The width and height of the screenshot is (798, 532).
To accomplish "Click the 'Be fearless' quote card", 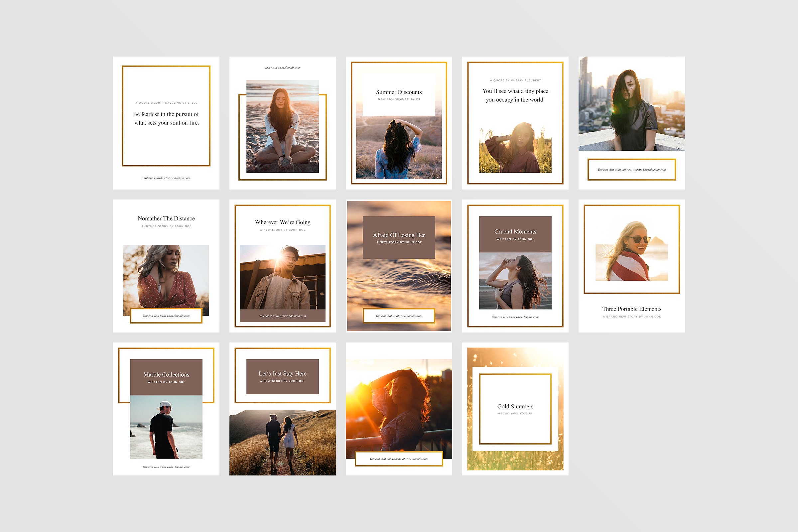I will click(x=166, y=118).
